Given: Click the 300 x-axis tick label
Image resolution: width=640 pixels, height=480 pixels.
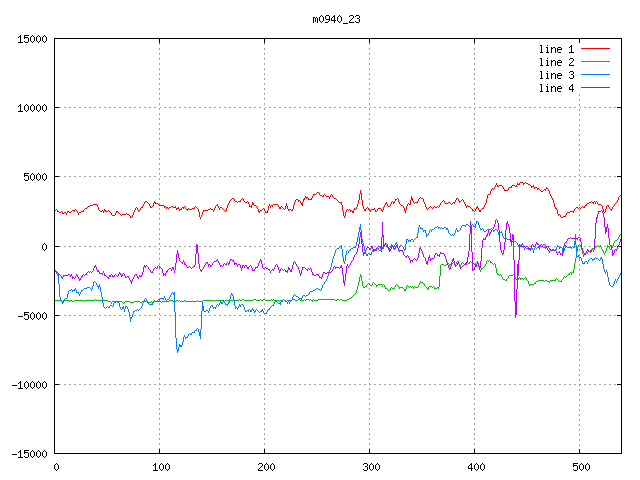Looking at the screenshot, I should pyautogui.click(x=370, y=467).
